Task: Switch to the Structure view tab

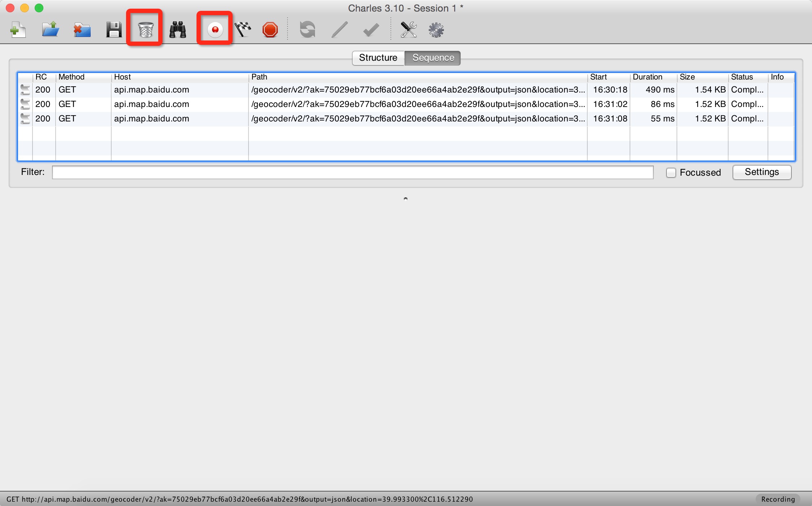Action: (378, 57)
